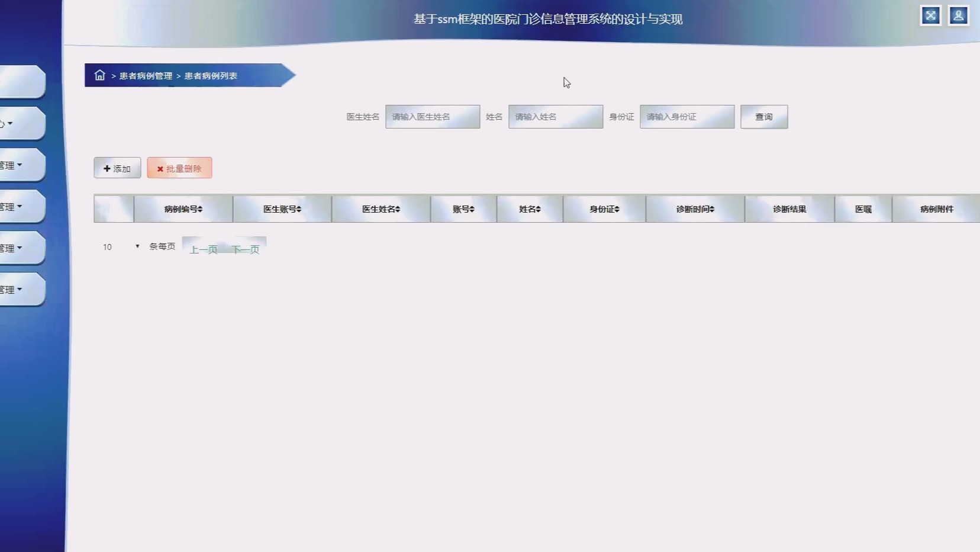
Task: Sort by 账号 column
Action: tap(463, 209)
